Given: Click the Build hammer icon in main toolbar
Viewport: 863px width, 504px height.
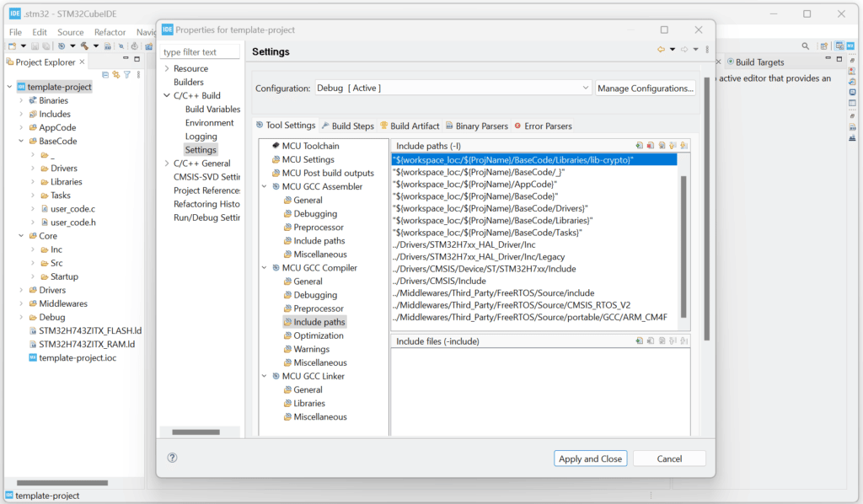Looking at the screenshot, I should 84,46.
